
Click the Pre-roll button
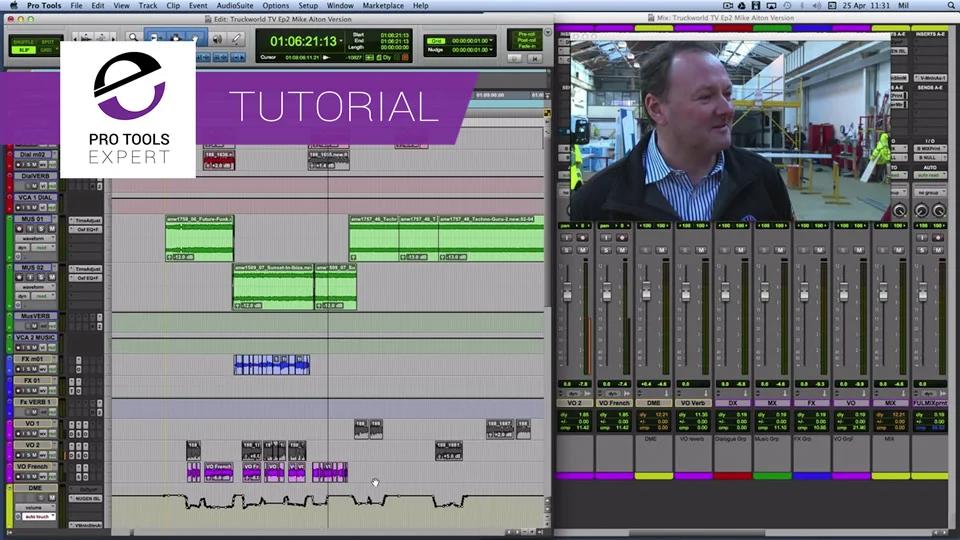pyautogui.click(x=526, y=34)
